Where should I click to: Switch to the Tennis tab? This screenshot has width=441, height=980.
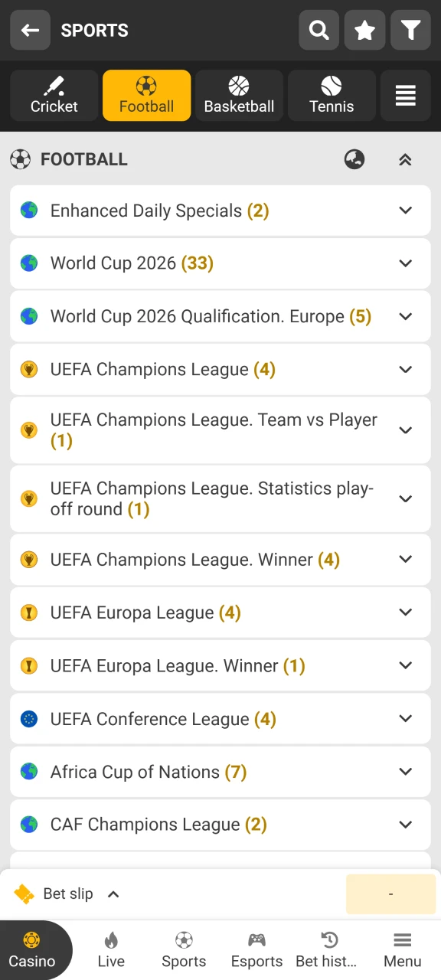tap(331, 95)
